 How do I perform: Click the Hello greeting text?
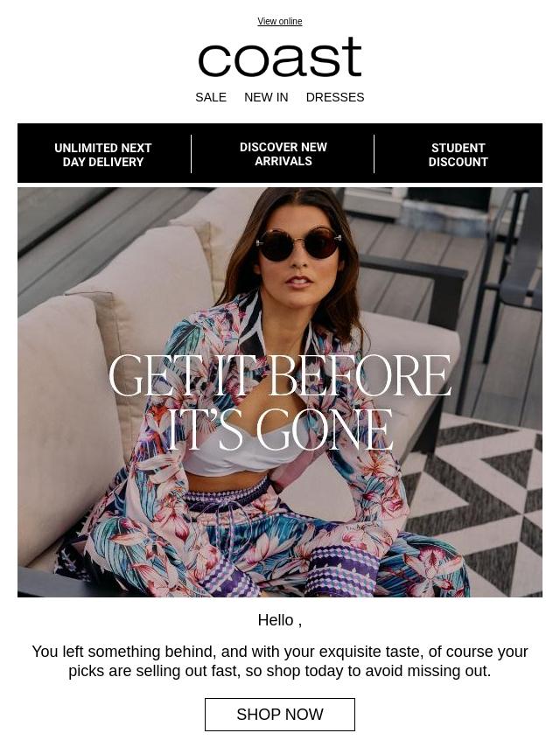coord(280,621)
